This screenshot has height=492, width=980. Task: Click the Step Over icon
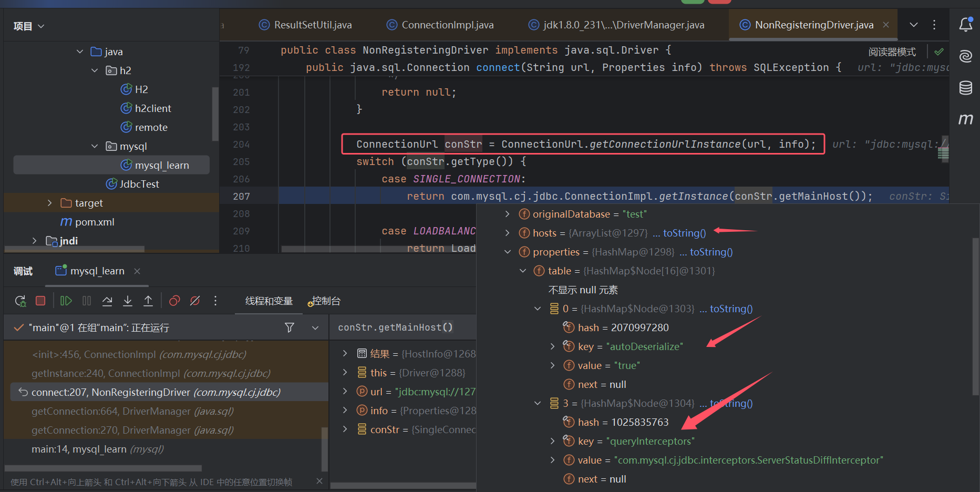pyautogui.click(x=107, y=301)
